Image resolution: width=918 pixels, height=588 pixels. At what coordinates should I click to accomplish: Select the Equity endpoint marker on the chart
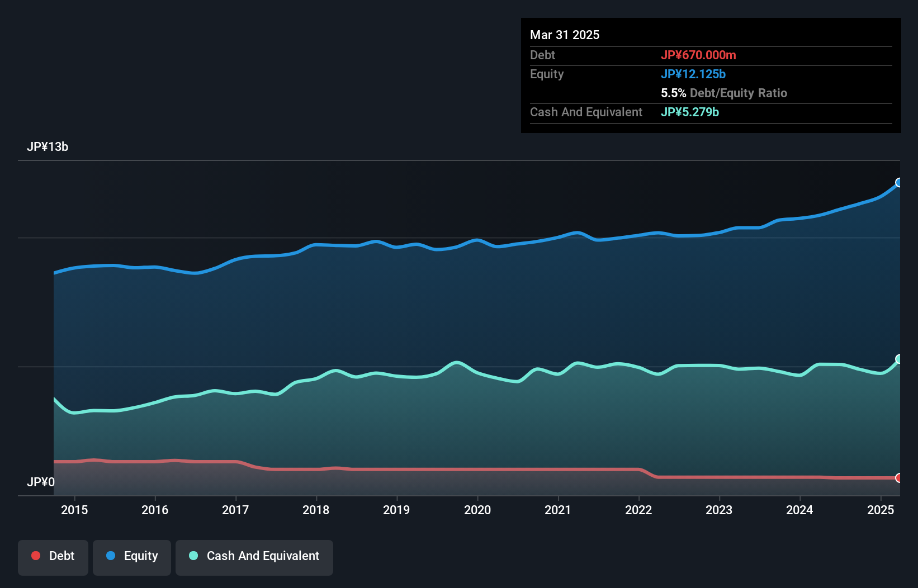click(898, 182)
